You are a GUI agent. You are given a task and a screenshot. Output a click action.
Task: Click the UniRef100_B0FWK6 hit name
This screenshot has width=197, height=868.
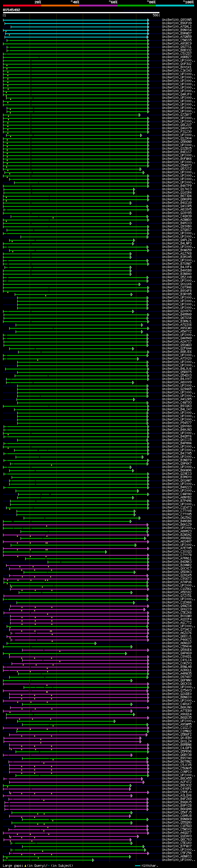pos(177,159)
